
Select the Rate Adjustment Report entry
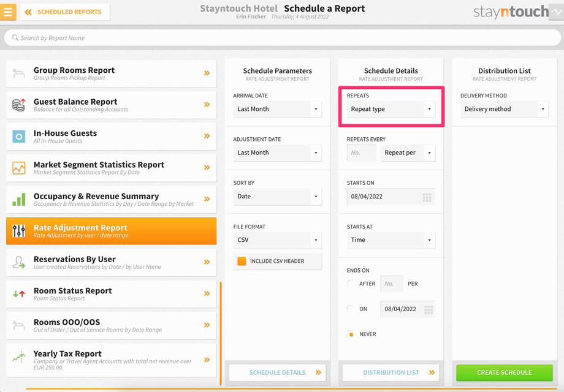point(112,231)
